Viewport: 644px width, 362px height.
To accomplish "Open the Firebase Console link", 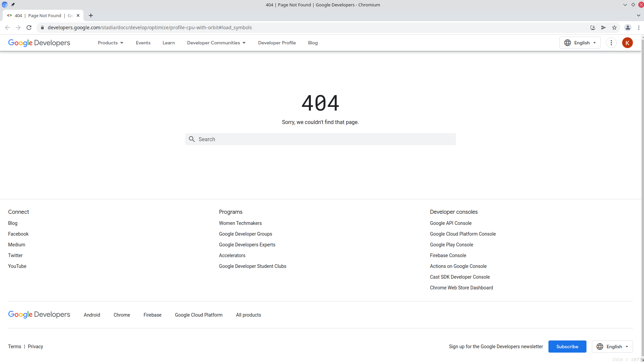I will tap(448, 255).
